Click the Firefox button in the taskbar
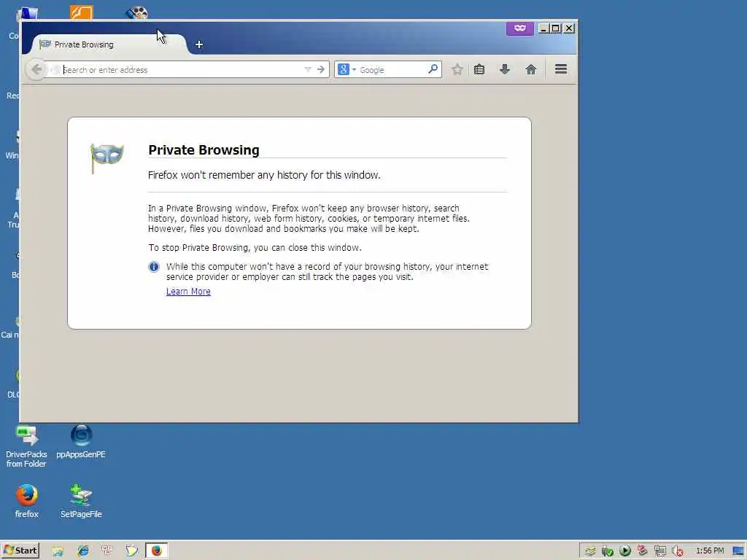 [156, 551]
